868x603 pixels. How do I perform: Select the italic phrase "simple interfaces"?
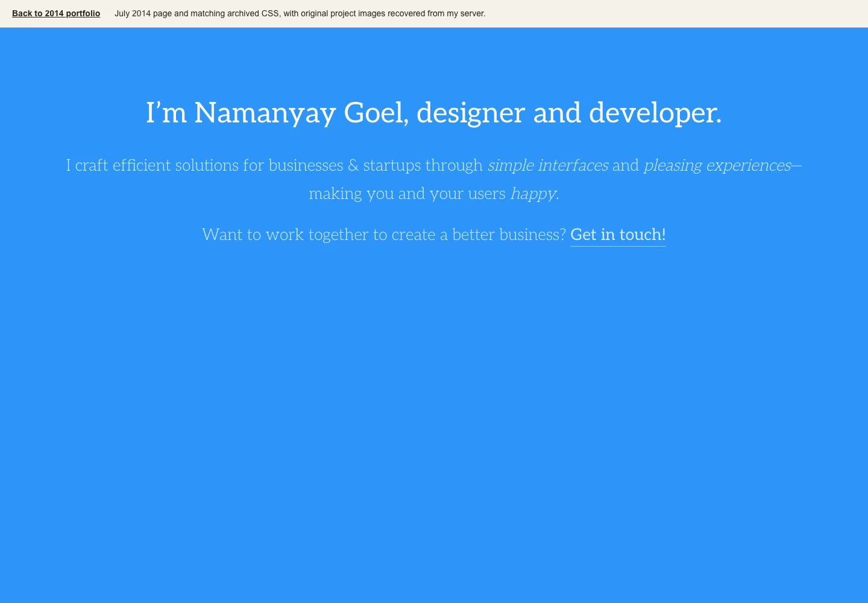pos(547,165)
